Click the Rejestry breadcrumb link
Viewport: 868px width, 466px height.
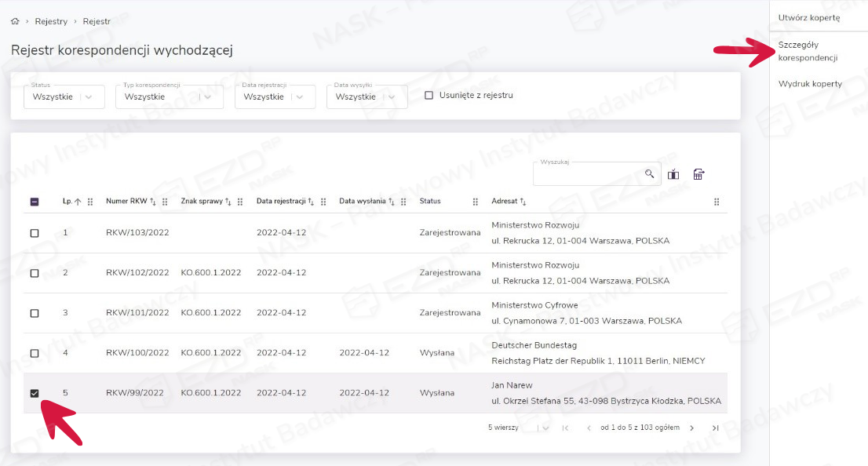click(x=51, y=21)
